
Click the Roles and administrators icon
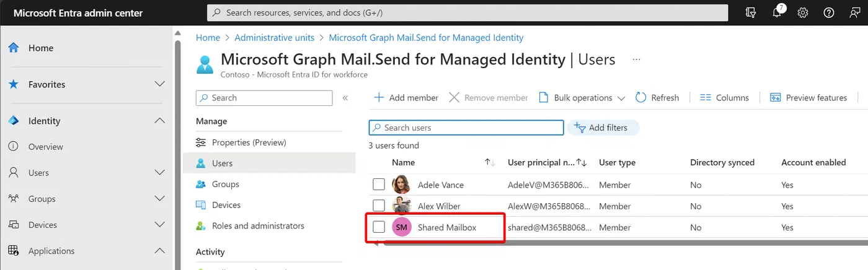[201, 226]
